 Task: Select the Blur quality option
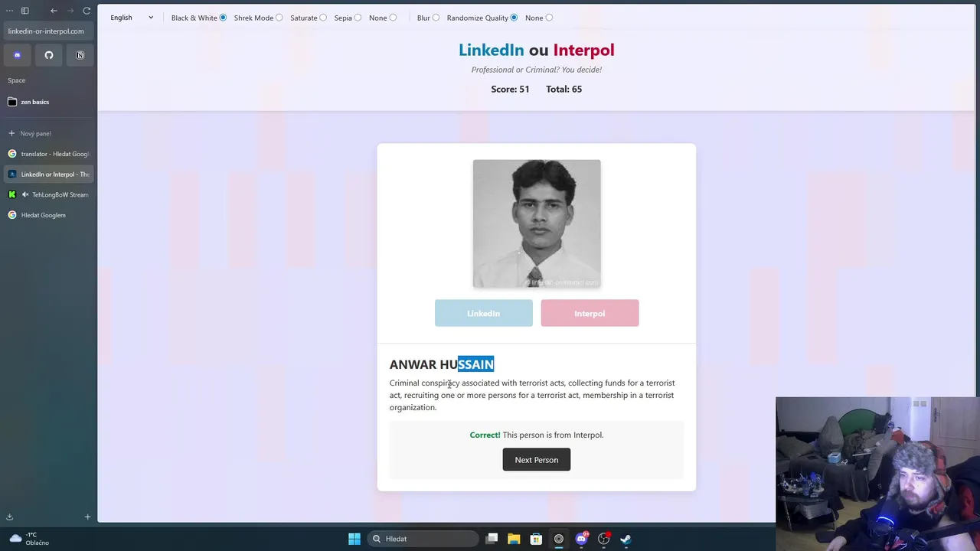(436, 18)
